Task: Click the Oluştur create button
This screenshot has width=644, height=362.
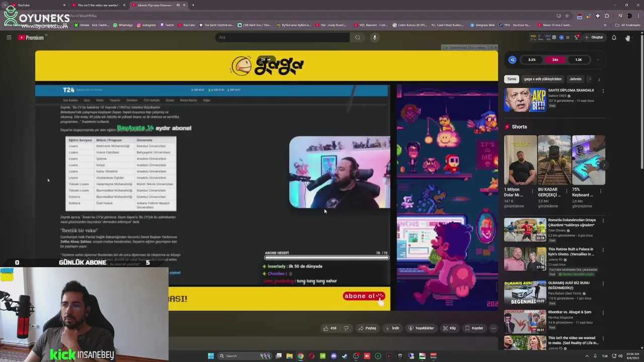Action: (593, 37)
